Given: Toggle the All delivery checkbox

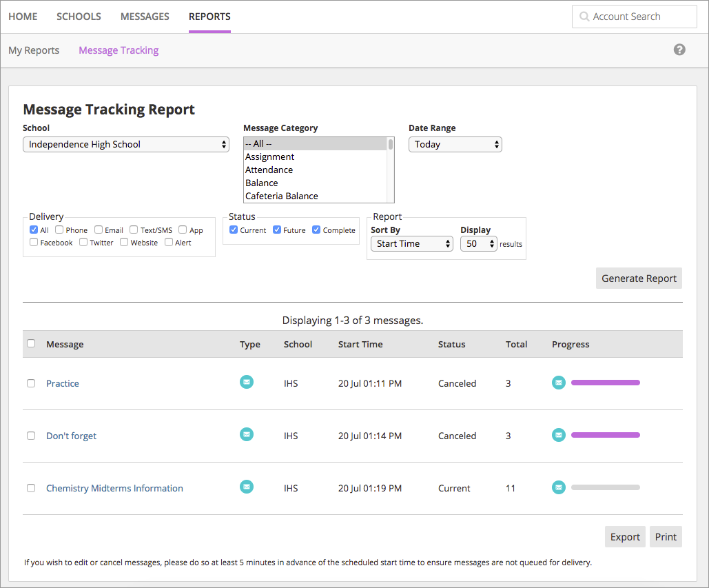Looking at the screenshot, I should tap(34, 230).
